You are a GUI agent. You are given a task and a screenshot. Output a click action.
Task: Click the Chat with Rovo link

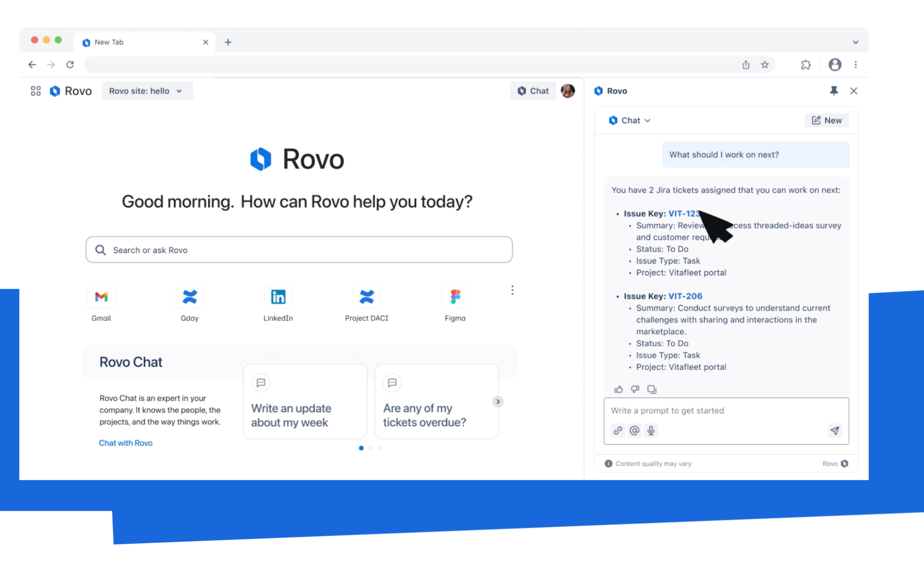(x=125, y=443)
